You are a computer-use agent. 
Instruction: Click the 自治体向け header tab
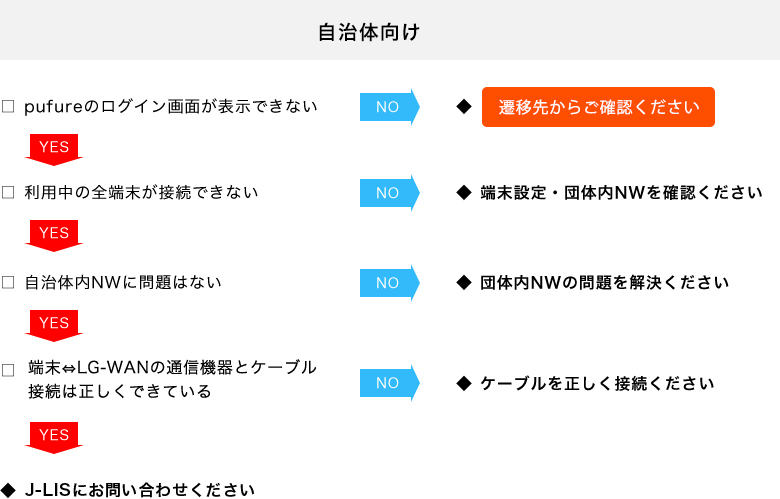[x=369, y=32]
